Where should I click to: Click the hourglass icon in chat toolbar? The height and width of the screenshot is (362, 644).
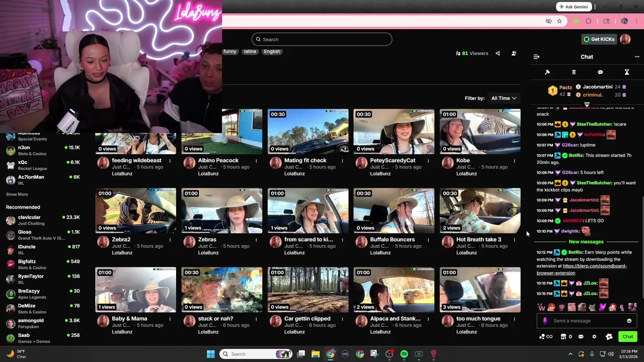click(x=627, y=72)
